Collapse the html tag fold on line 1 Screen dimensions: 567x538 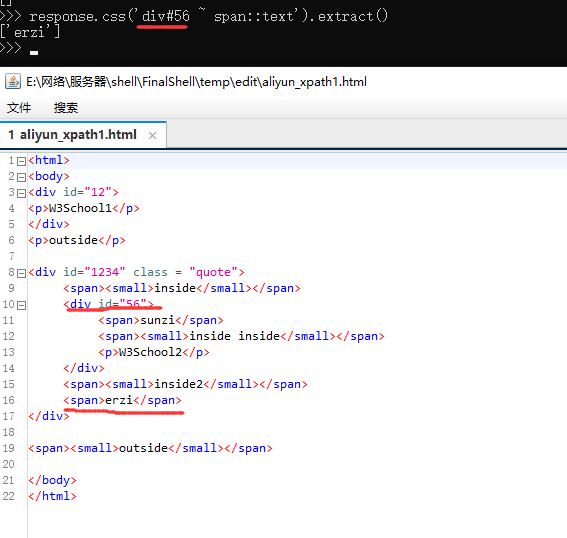click(x=22, y=161)
